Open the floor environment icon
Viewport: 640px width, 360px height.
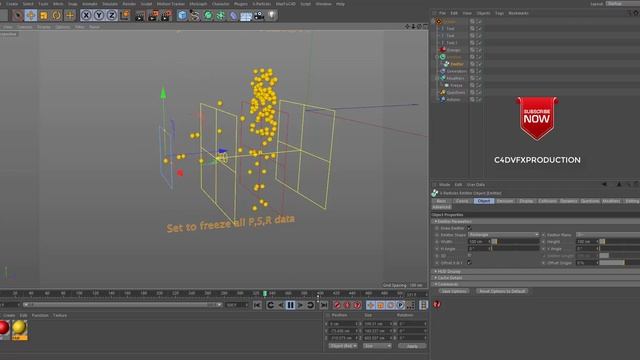[246, 16]
